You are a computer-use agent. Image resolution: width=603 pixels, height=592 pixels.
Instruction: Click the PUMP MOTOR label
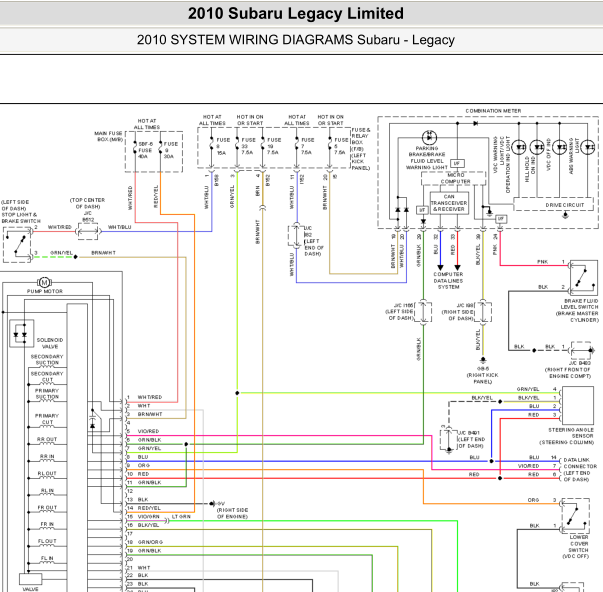point(45,291)
